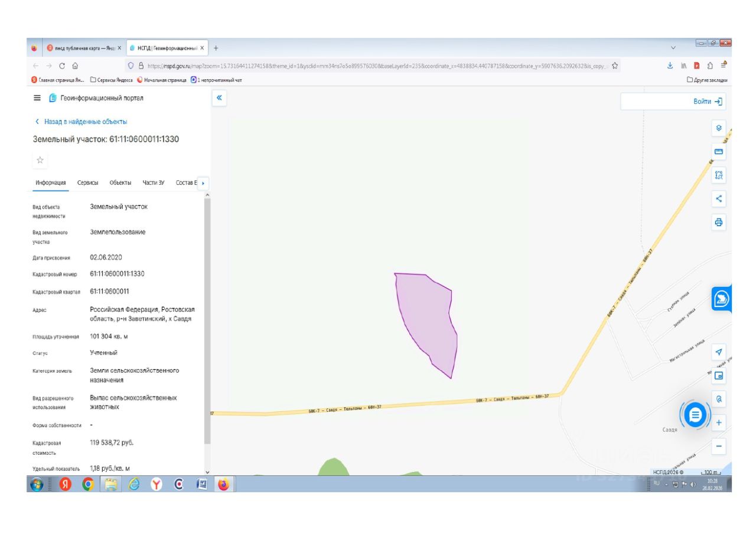Open the blue side widget tab
756x534 pixels.
click(722, 299)
